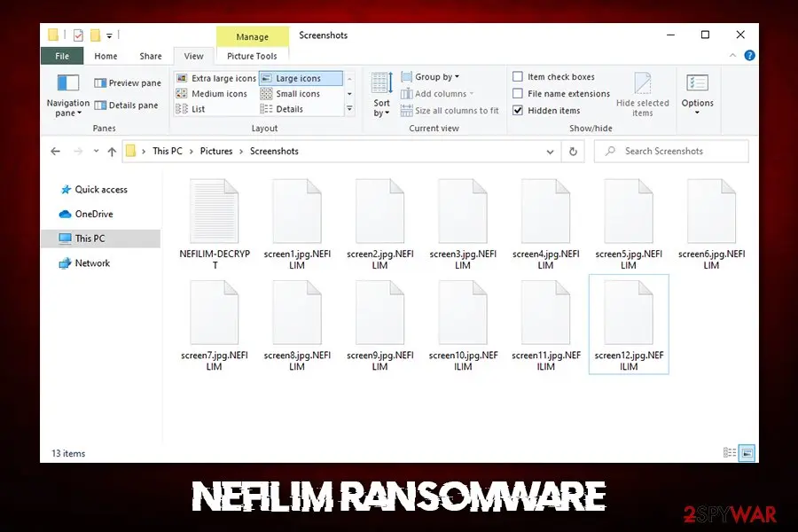
Task: Select the screen8.jpg.NEFILIM file
Action: (297, 325)
